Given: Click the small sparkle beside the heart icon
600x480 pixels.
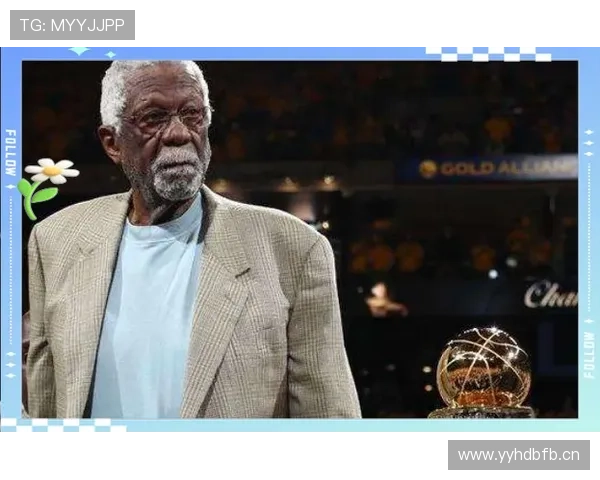Looking at the screenshot, I should 110,55.
